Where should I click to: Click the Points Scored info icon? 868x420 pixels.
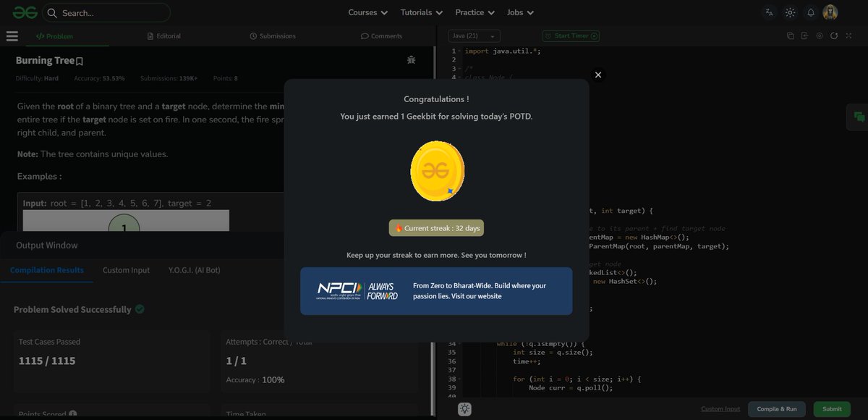pyautogui.click(x=72, y=415)
